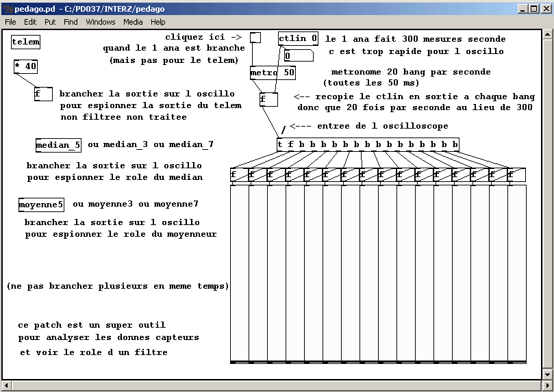Click the f object below '* 40'
This screenshot has width=554, height=392.
tap(42, 94)
